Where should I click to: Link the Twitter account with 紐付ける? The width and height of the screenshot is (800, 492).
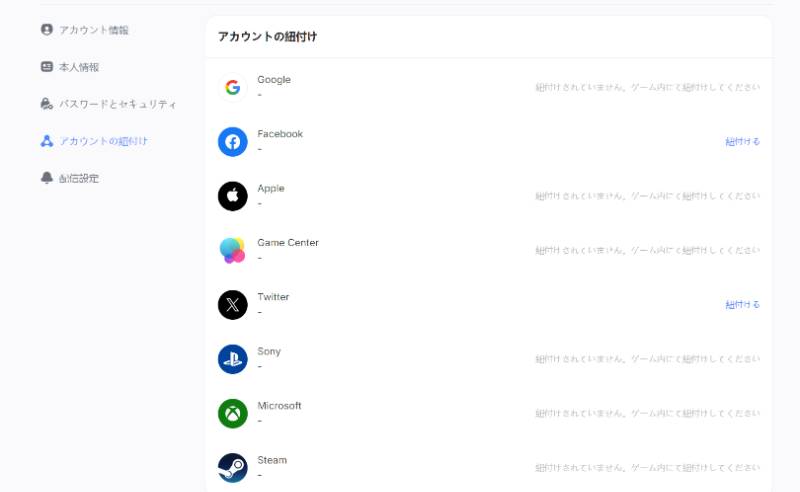[x=742, y=305]
